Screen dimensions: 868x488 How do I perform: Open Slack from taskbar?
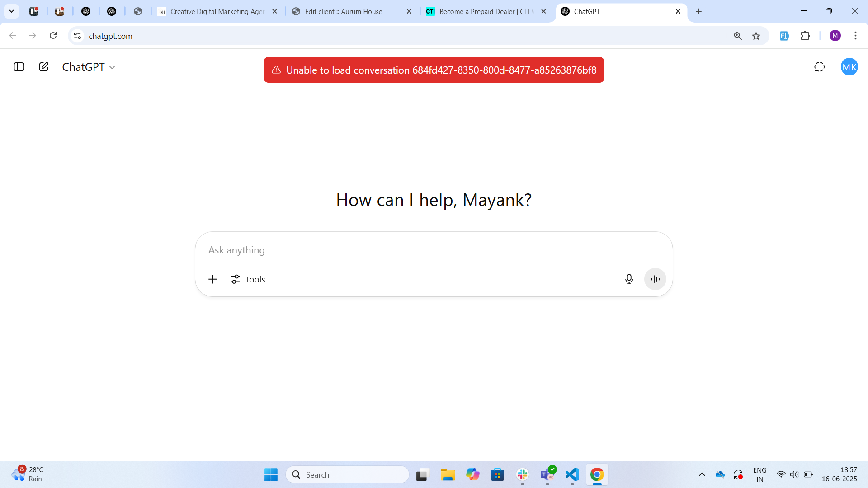(x=523, y=475)
